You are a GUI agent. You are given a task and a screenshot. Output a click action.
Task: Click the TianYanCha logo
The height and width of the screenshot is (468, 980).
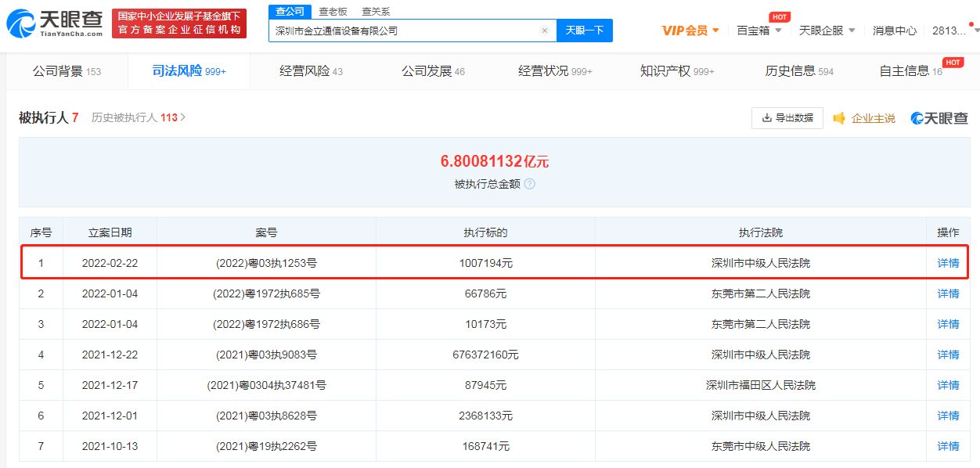click(55, 23)
